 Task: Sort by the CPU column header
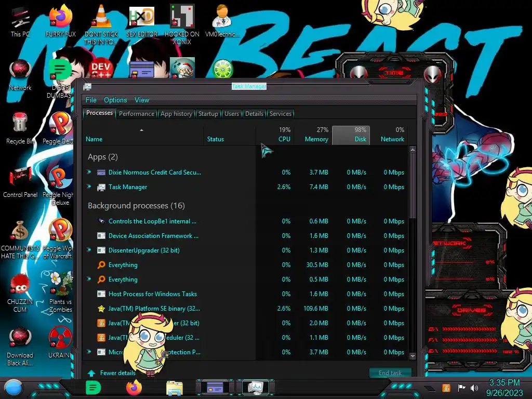click(x=275, y=136)
